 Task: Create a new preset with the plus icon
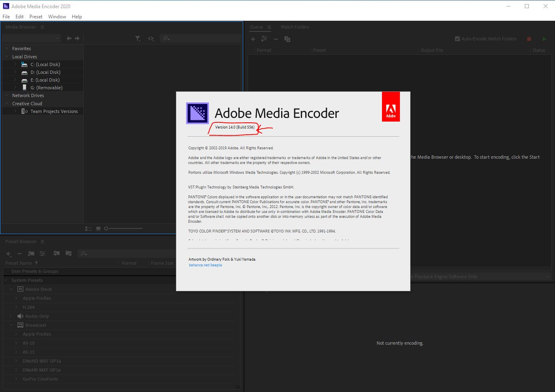[x=8, y=254]
